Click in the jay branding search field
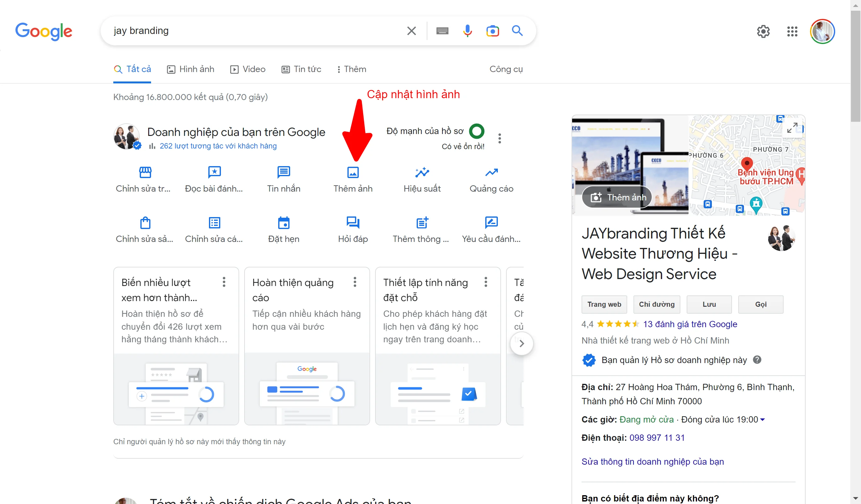 click(253, 31)
